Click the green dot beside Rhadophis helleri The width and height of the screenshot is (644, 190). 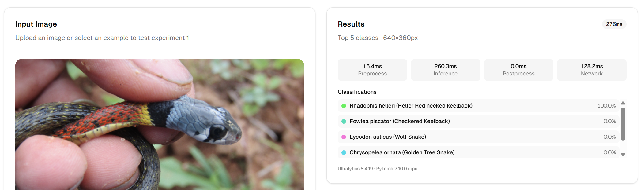click(343, 106)
